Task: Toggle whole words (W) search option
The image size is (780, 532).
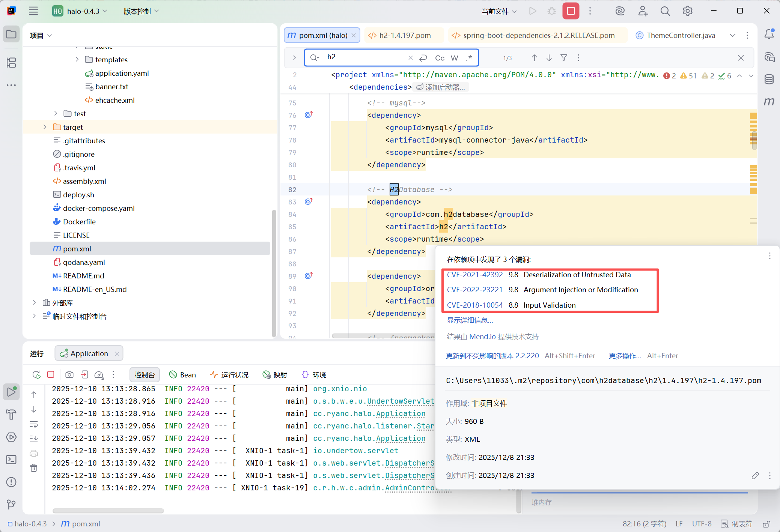Action: point(455,58)
